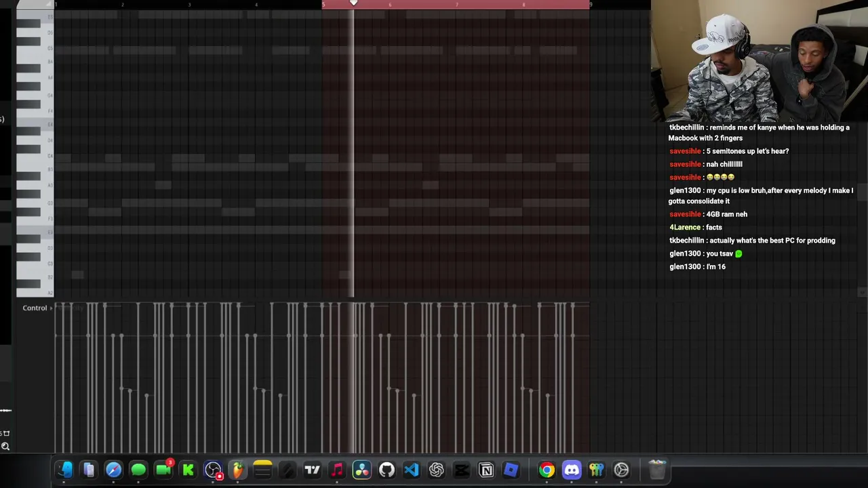Open ChatGPT app from the dock
Viewport: 868px width, 488px height.
[x=436, y=470]
